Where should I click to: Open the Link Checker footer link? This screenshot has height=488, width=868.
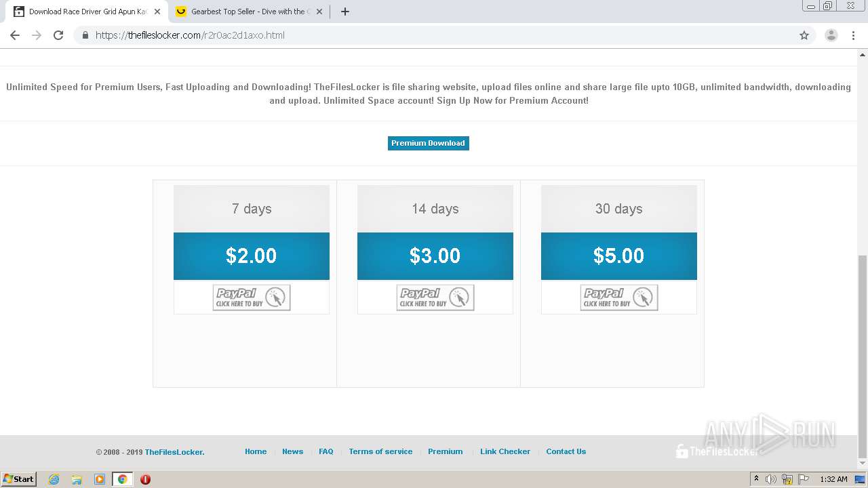pos(505,451)
